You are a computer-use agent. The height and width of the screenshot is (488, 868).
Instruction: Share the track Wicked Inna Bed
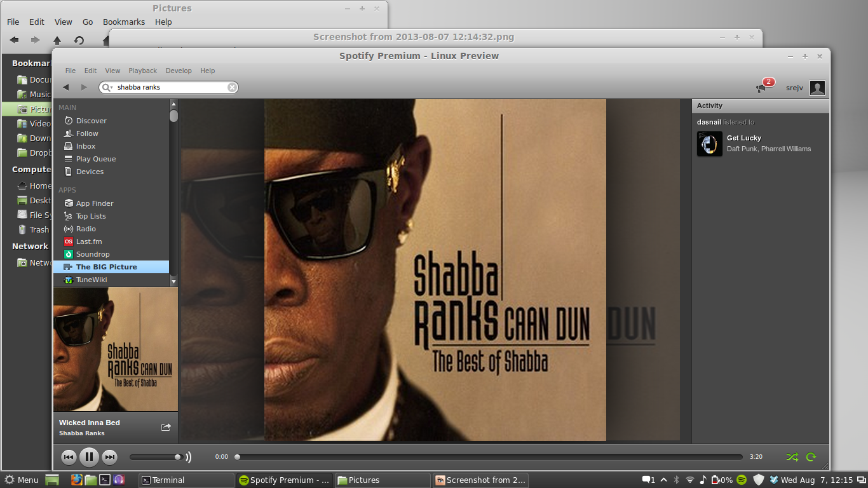point(166,427)
